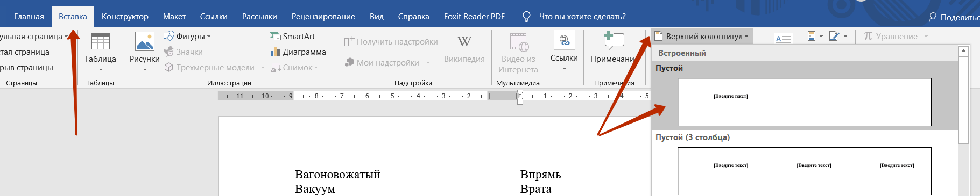Click the word Врата in document
The width and height of the screenshot is (980, 196).
pyautogui.click(x=535, y=188)
